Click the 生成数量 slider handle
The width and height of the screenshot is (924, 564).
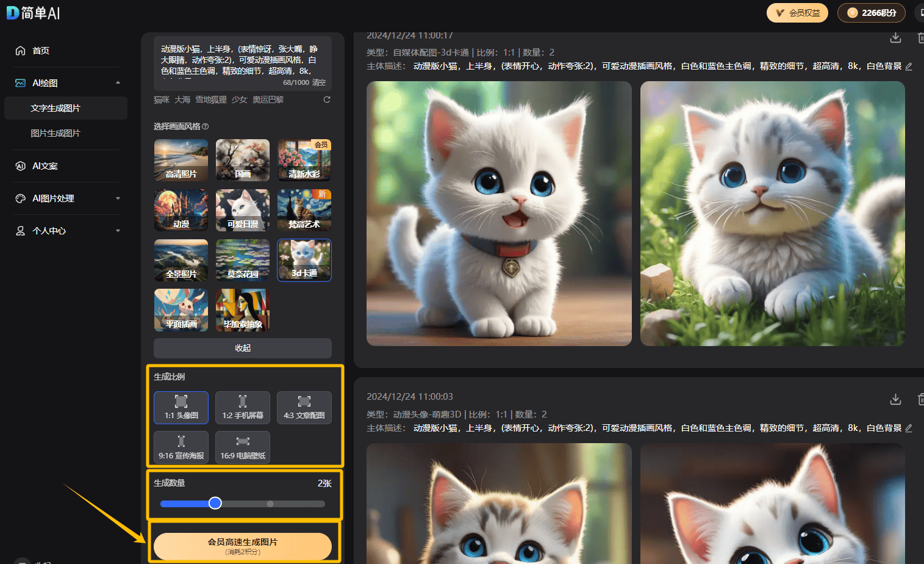coord(215,504)
